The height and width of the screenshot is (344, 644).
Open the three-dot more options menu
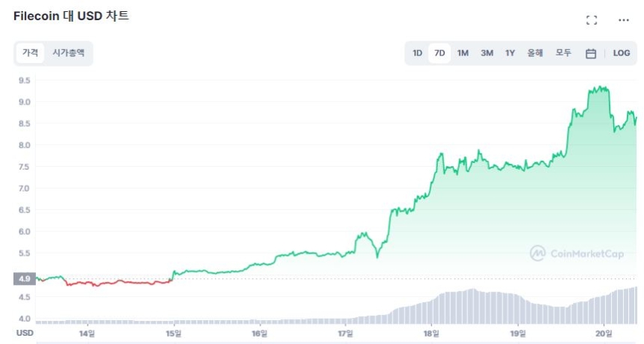(624, 20)
